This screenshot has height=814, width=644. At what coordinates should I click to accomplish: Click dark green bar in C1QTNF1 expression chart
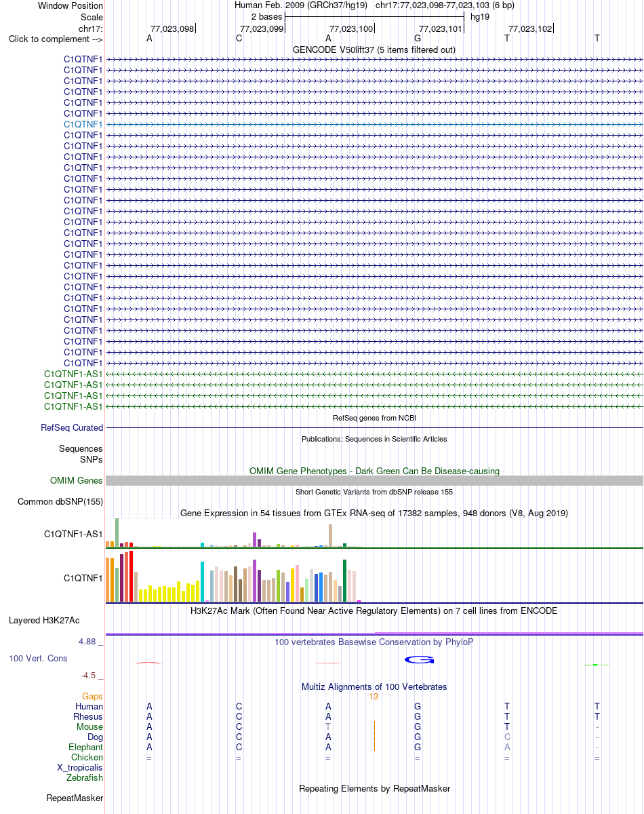(345, 581)
